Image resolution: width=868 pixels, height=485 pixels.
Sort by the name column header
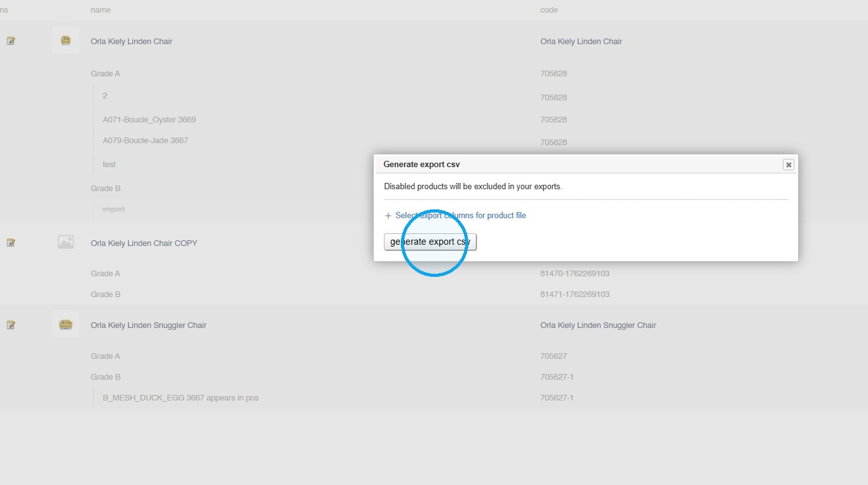click(101, 10)
